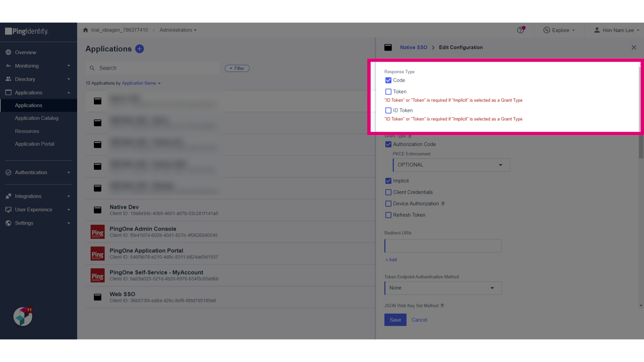Click the User Experience monitor icon

click(x=8, y=209)
